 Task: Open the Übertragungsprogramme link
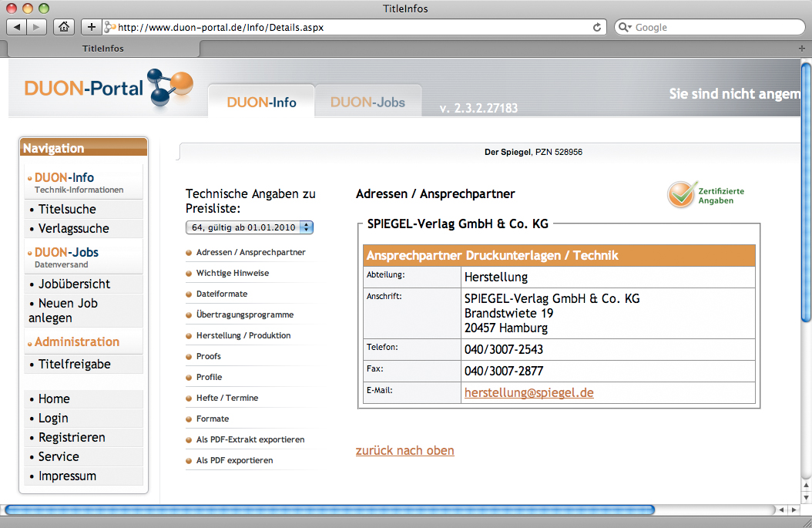click(x=245, y=314)
